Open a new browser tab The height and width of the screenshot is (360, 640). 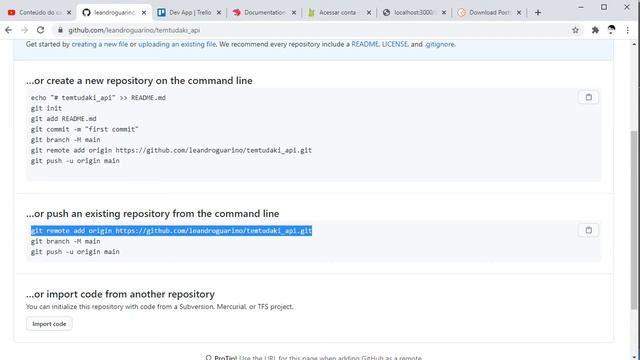pyautogui.click(x=538, y=13)
